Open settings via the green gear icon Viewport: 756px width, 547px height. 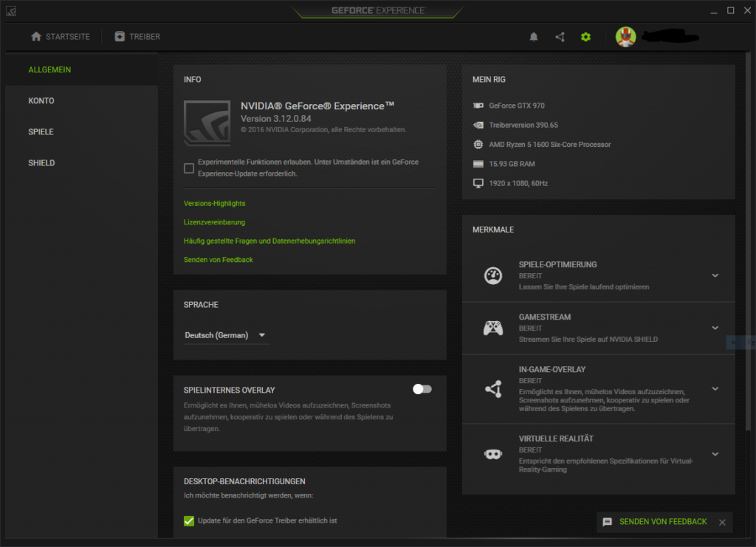pos(585,37)
